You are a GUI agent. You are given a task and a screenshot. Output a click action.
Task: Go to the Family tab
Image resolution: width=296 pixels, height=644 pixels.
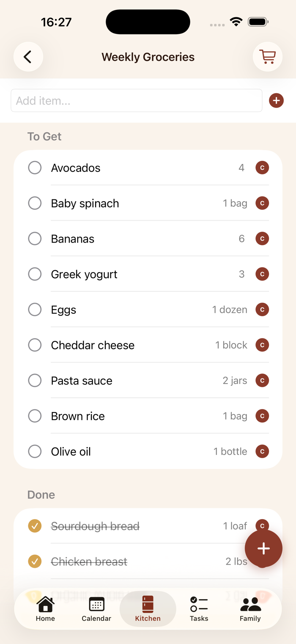click(x=250, y=609)
